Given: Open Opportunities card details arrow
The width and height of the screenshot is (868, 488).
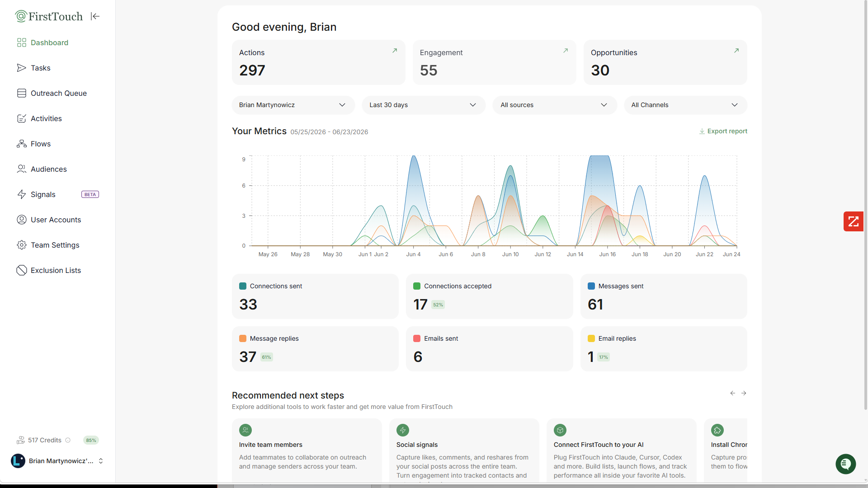Looking at the screenshot, I should coord(736,51).
